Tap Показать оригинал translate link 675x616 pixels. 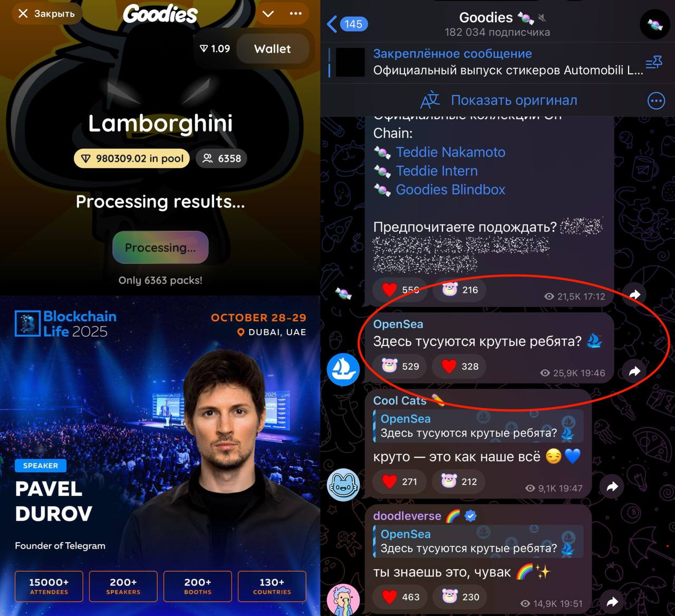coord(514,100)
